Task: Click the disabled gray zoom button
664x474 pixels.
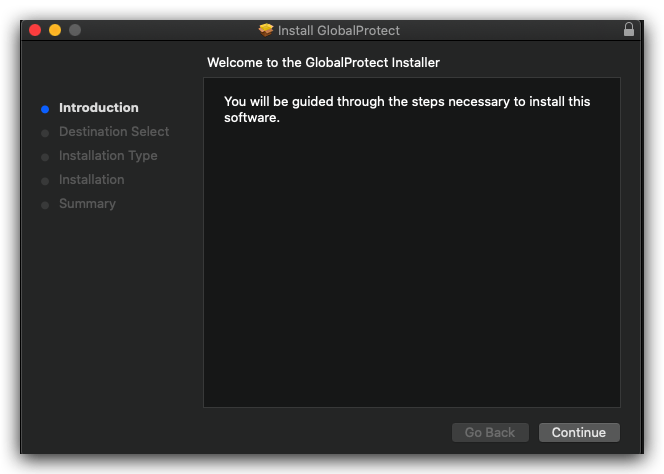Action: point(75,30)
